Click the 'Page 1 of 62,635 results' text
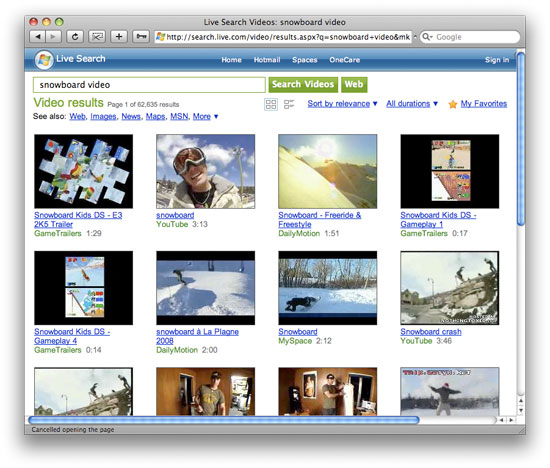The width and height of the screenshot is (550, 468). coord(143,105)
